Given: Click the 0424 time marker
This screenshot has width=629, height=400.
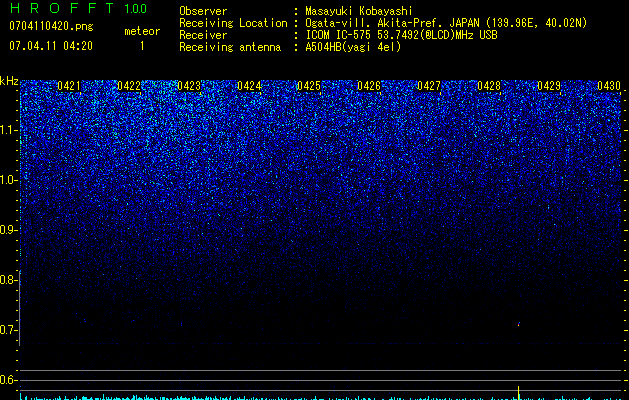Looking at the screenshot, I should [249, 86].
